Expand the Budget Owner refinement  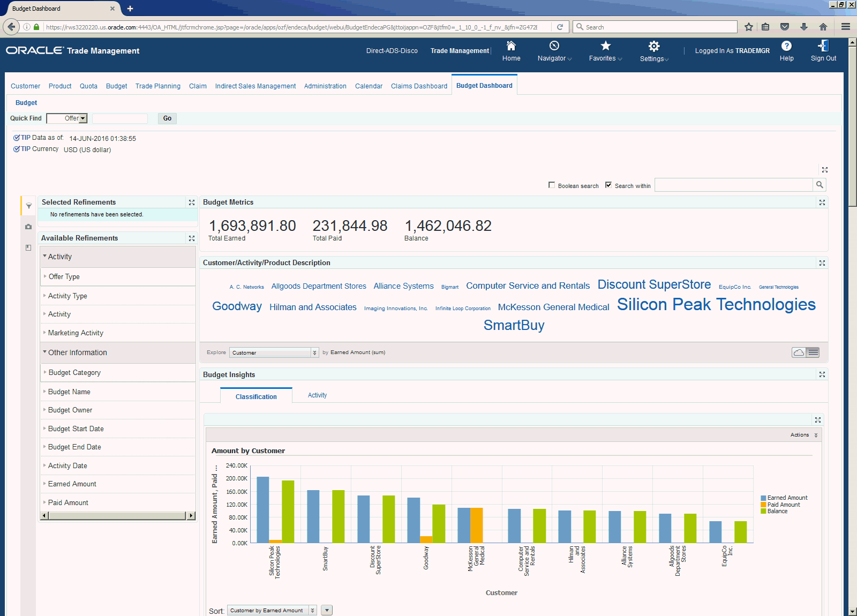tap(45, 410)
